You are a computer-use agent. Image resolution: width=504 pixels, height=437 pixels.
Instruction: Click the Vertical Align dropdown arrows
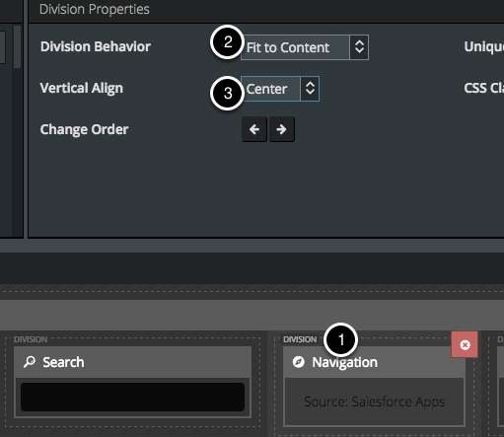[310, 89]
